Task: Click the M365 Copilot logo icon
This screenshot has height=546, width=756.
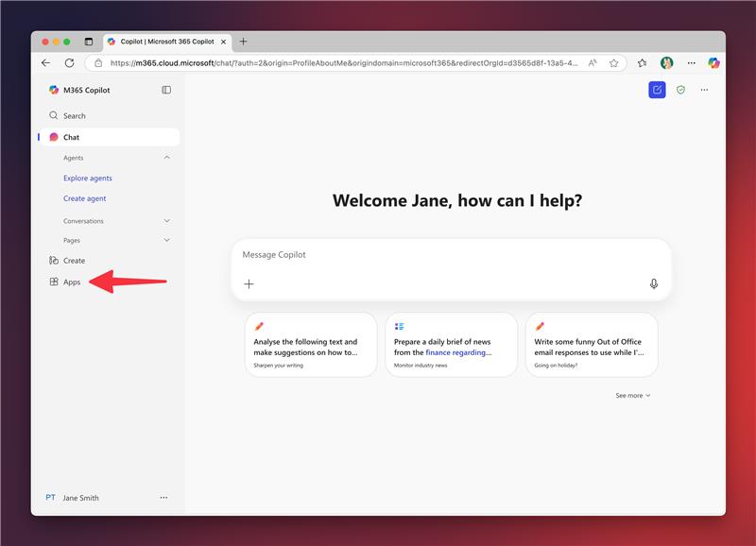Action: coord(54,90)
